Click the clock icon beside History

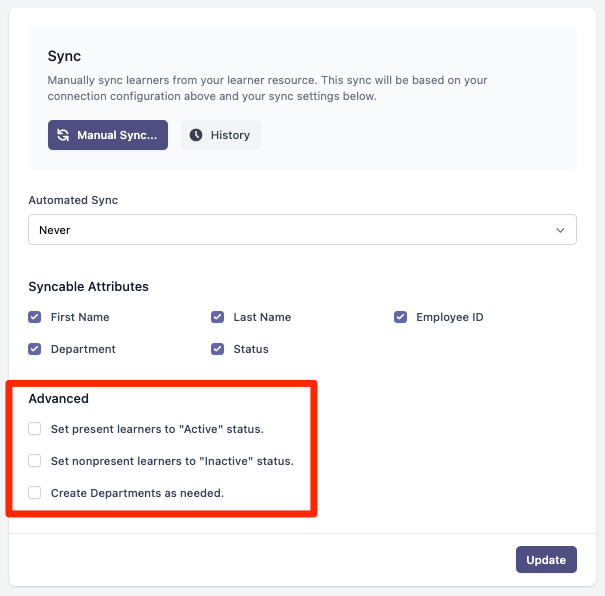click(196, 135)
